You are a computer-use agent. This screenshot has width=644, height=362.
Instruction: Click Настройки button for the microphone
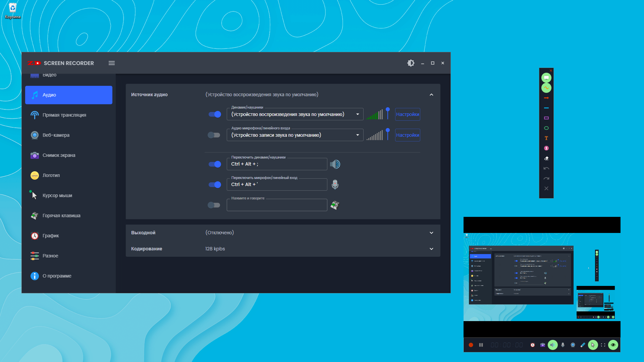point(408,135)
